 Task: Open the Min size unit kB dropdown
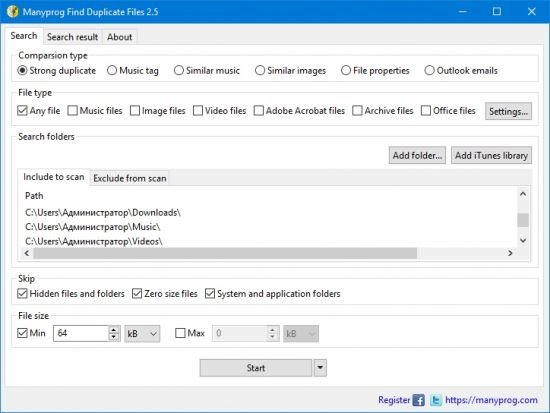pyautogui.click(x=142, y=333)
